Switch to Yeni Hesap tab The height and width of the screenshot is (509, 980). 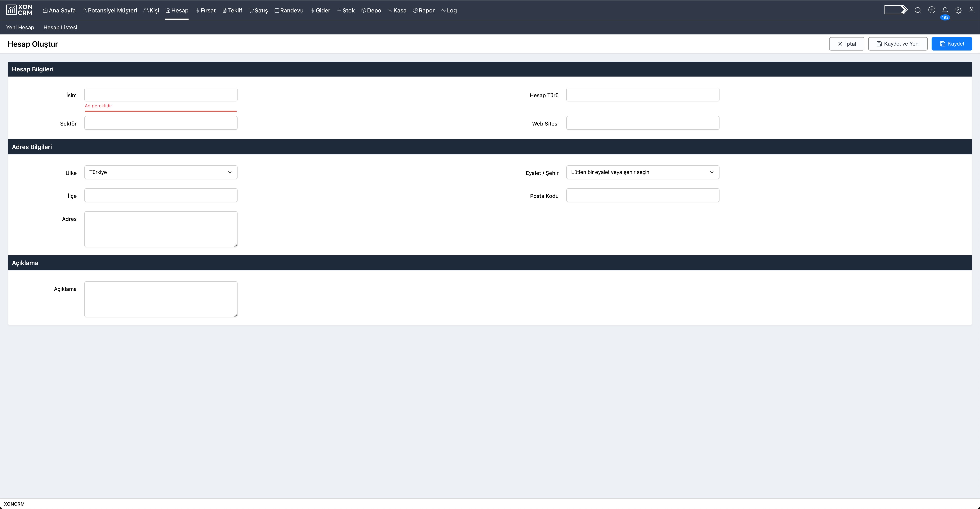(x=20, y=27)
